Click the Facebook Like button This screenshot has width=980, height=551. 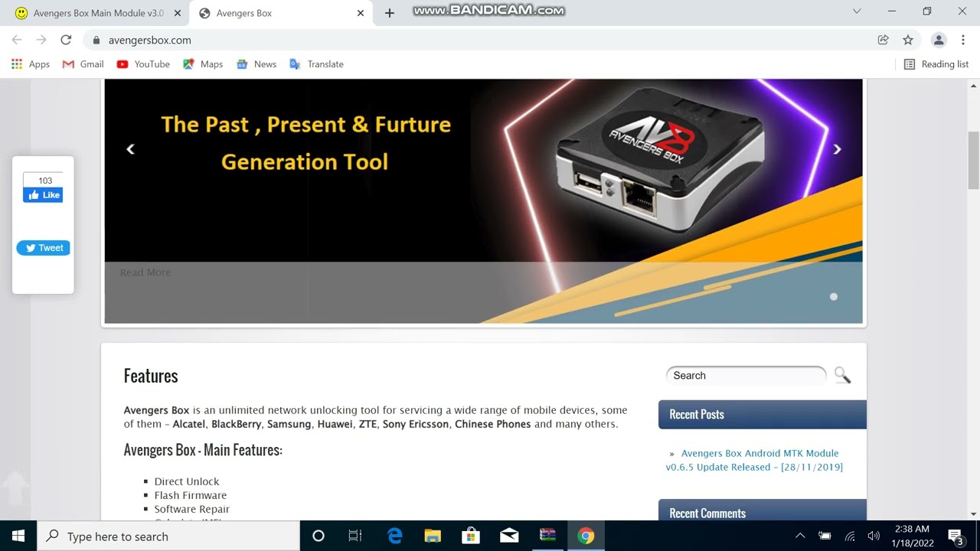click(43, 195)
